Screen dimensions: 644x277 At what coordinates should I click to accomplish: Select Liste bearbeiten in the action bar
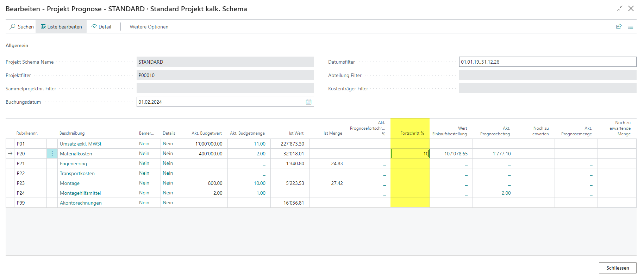pos(61,27)
